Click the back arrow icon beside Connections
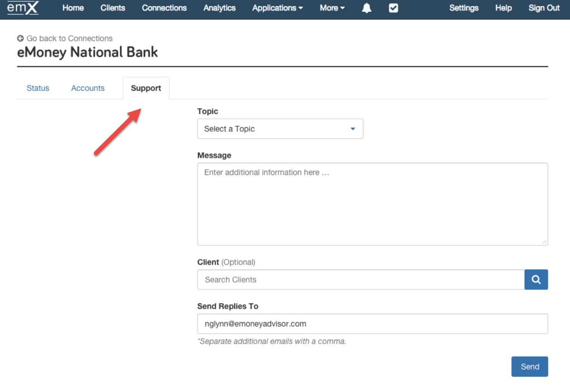This screenshot has height=392, width=570. (x=20, y=38)
